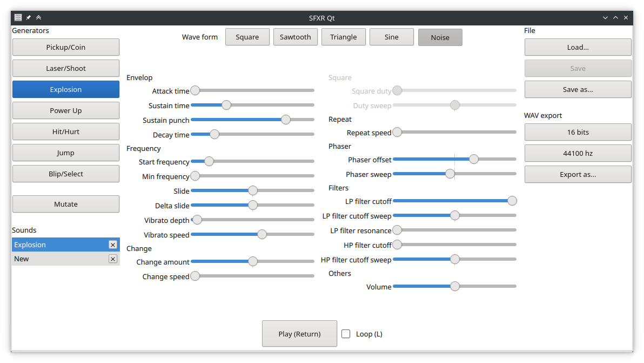Click the Slide slider handle

(x=253, y=190)
